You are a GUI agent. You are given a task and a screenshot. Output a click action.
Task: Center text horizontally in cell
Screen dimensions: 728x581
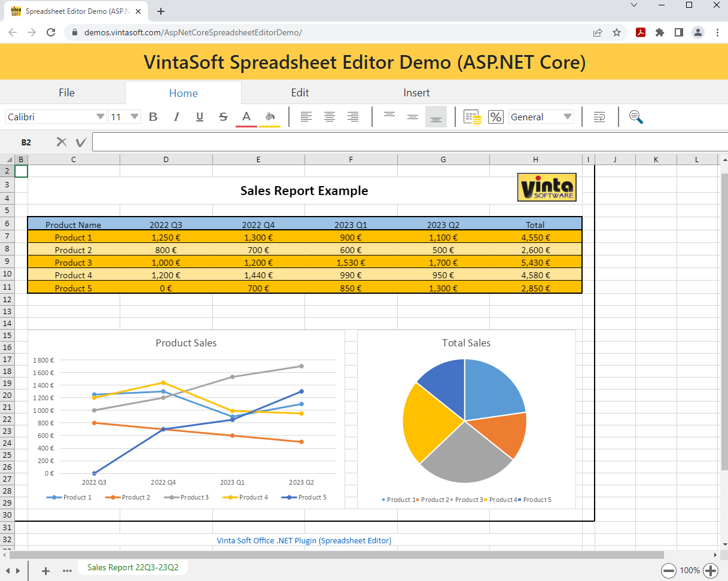330,117
